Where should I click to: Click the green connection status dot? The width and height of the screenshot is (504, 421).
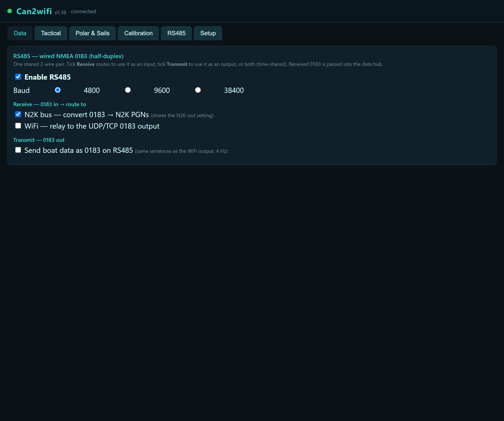10,11
